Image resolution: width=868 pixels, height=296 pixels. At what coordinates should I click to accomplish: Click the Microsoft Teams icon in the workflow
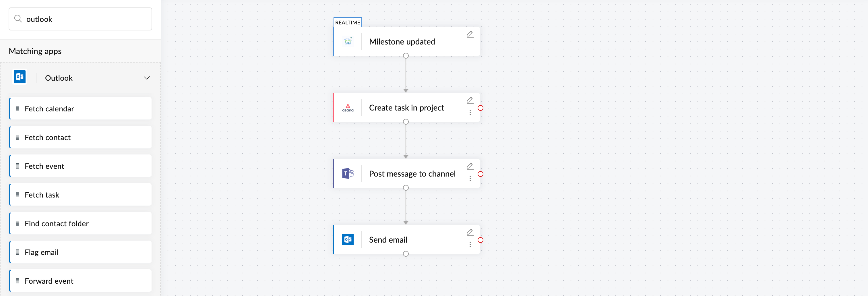348,174
